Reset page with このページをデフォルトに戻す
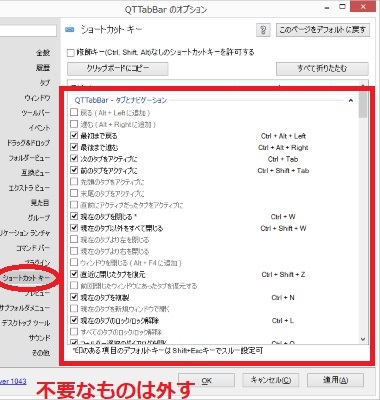380x400 pixels. [323, 30]
